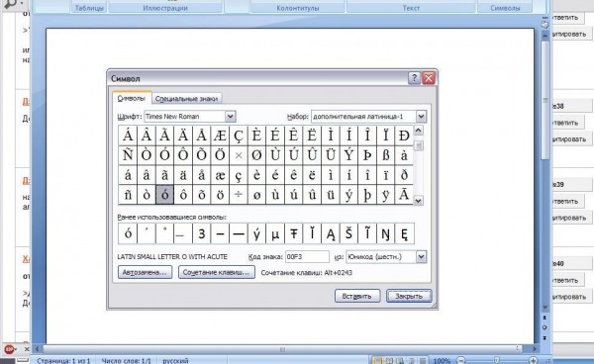This screenshot has width=594, height=364.
Task: Select the Ø character in grid
Action: click(x=256, y=155)
